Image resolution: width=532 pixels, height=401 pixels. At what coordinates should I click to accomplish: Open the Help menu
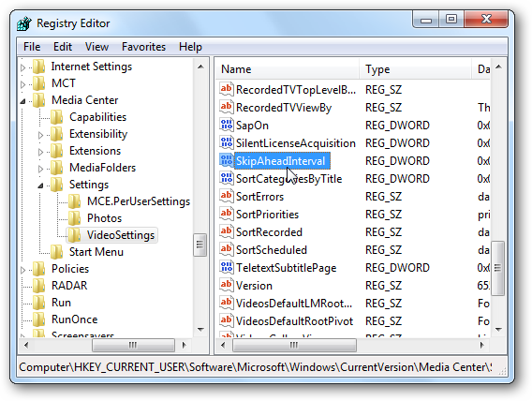coord(190,47)
